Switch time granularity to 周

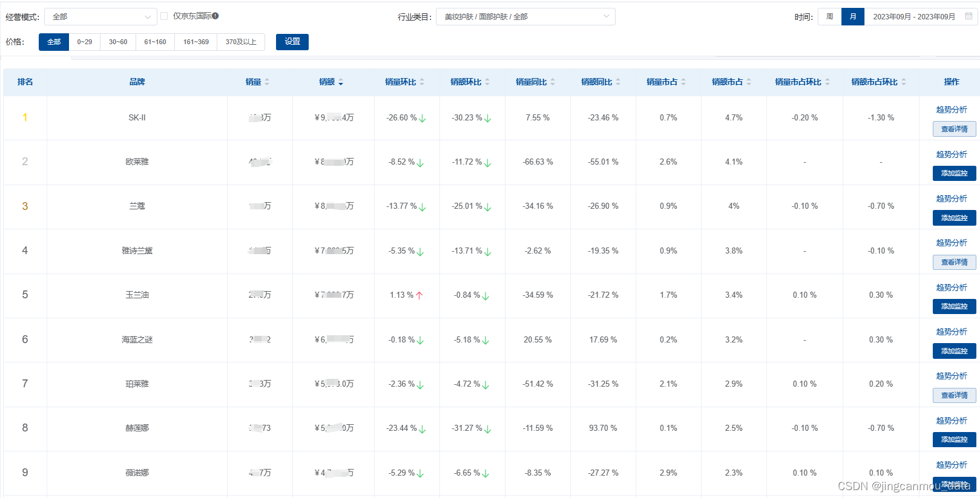(x=830, y=16)
